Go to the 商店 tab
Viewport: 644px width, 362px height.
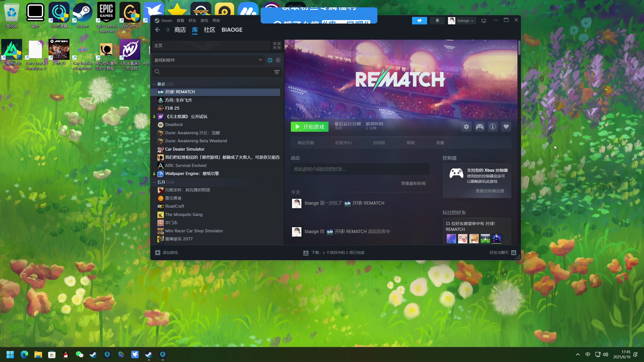[x=180, y=30]
